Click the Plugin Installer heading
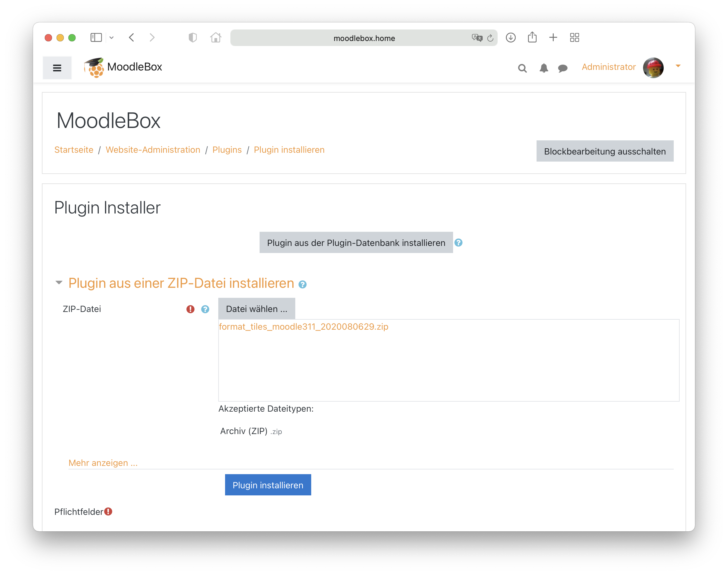The height and width of the screenshot is (575, 728). [x=107, y=207]
